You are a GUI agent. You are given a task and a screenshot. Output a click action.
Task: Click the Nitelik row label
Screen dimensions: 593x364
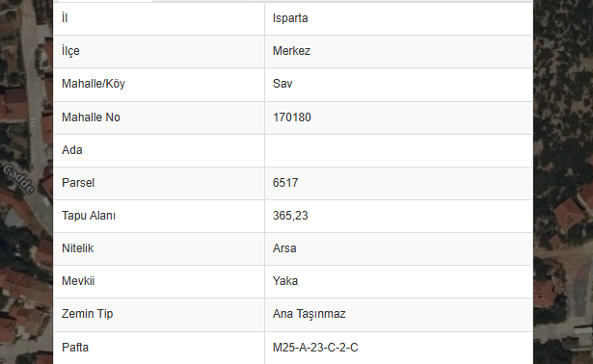coord(77,248)
